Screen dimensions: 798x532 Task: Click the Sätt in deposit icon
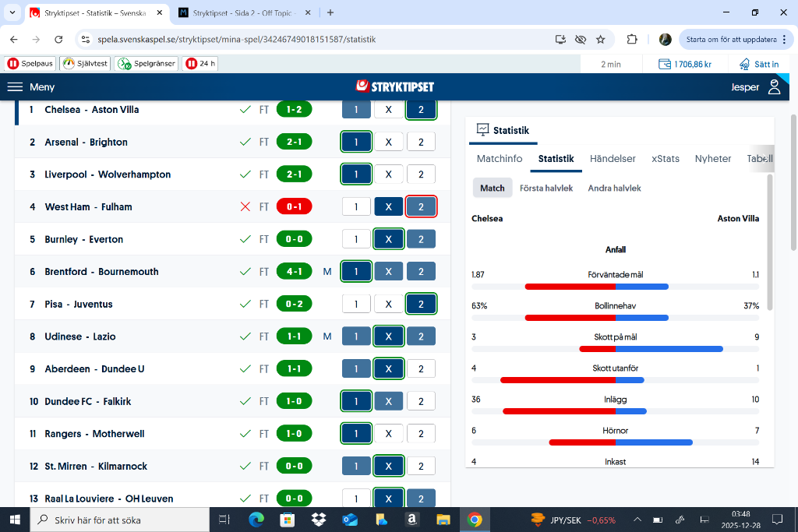tap(744, 64)
